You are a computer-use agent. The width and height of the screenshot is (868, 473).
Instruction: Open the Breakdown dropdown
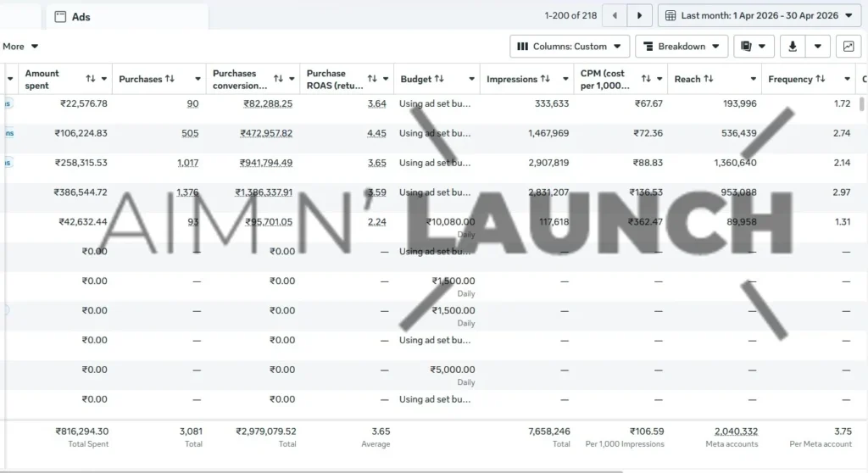tap(682, 47)
